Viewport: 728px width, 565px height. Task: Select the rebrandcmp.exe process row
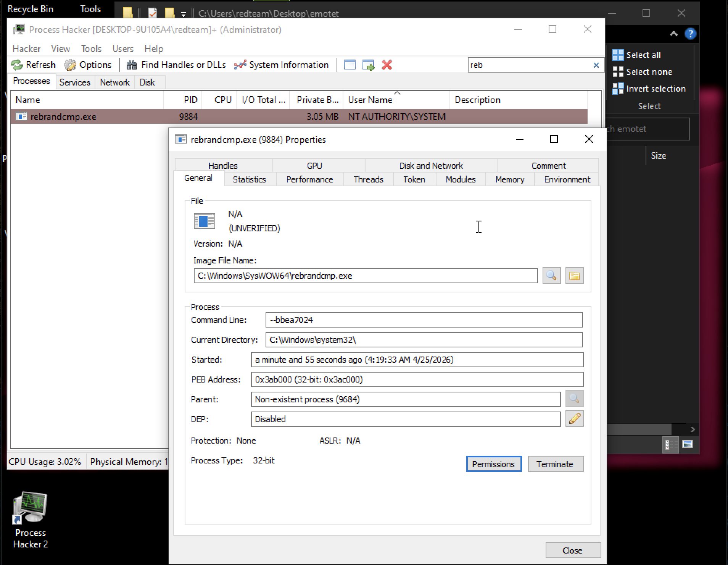[x=299, y=116]
